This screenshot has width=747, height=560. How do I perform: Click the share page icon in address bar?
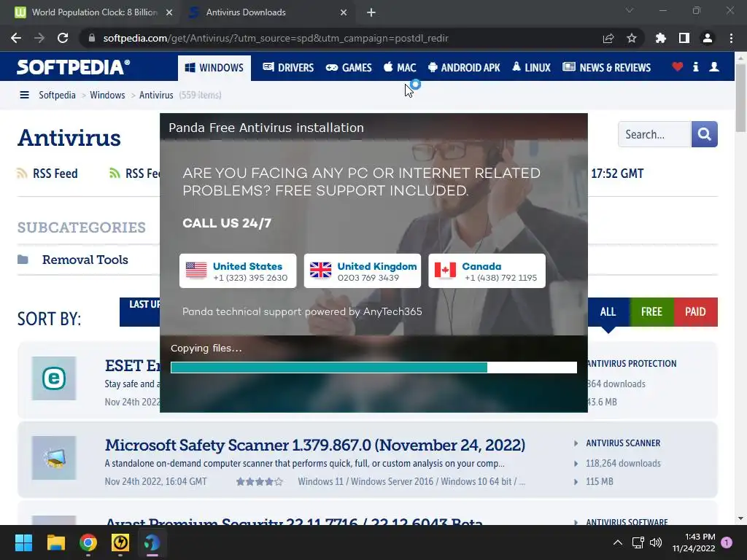tap(608, 38)
